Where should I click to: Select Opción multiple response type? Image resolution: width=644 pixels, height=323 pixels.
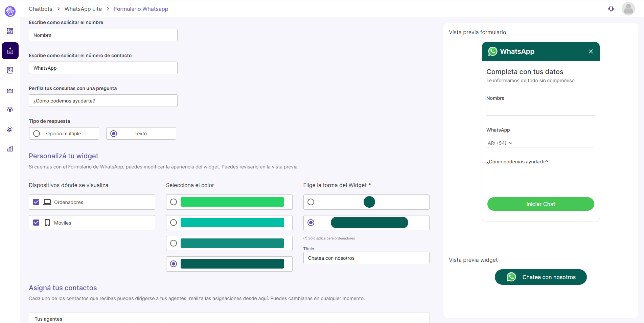coord(37,134)
